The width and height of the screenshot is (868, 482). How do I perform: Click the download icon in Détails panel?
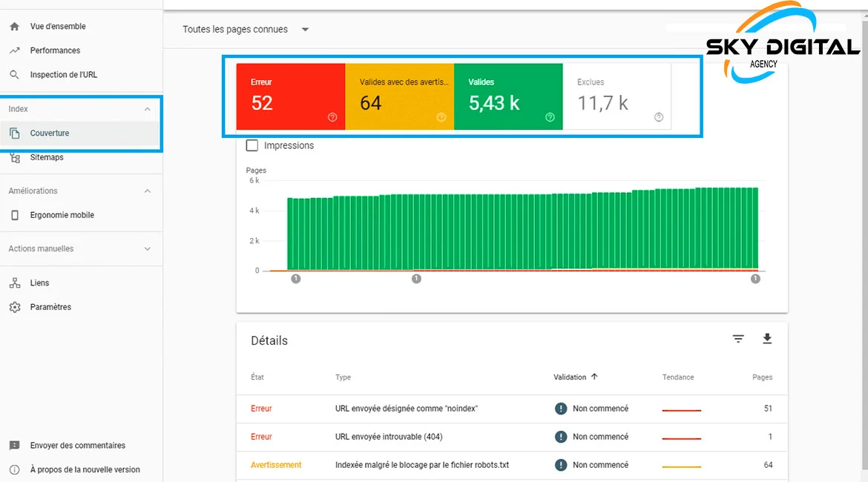pyautogui.click(x=767, y=339)
